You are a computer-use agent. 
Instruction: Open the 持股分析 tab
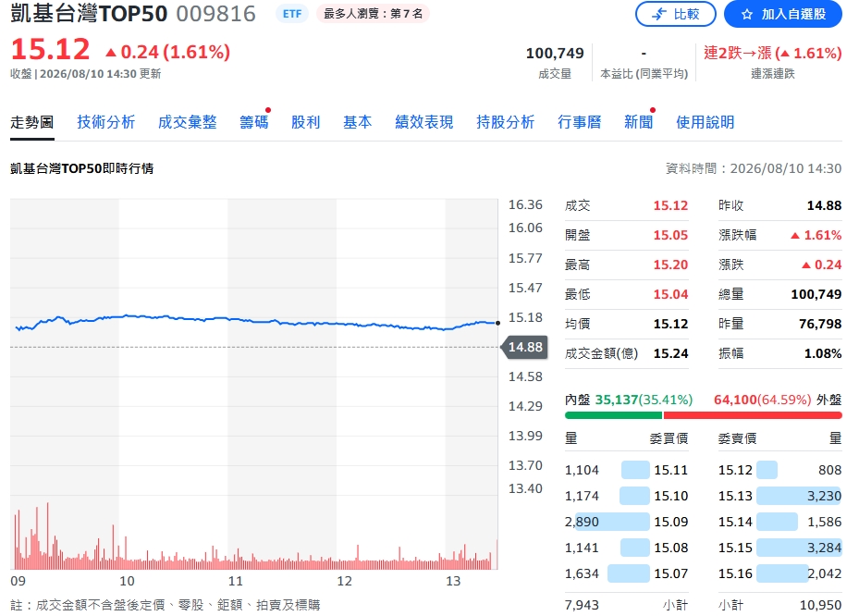click(x=505, y=122)
